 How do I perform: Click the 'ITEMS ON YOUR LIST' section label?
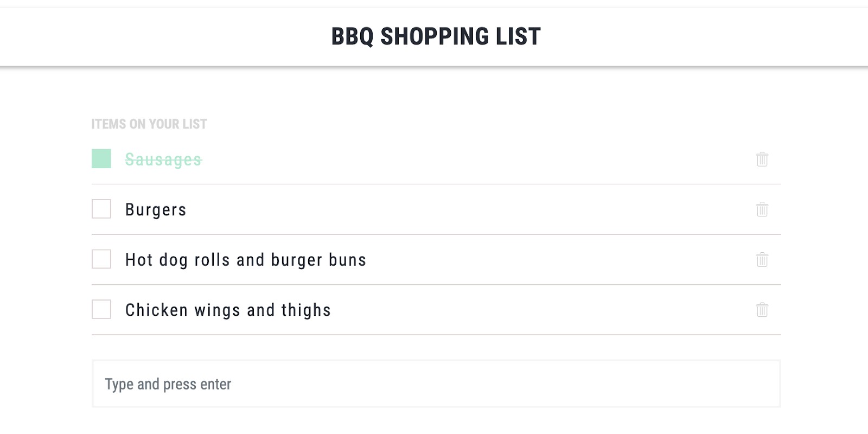pos(149,124)
